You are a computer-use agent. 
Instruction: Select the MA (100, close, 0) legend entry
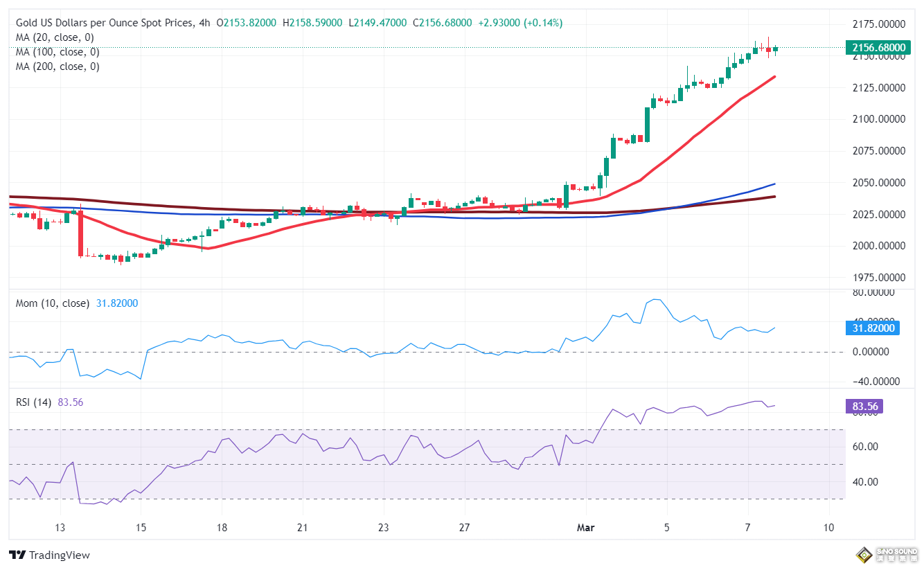pos(57,52)
